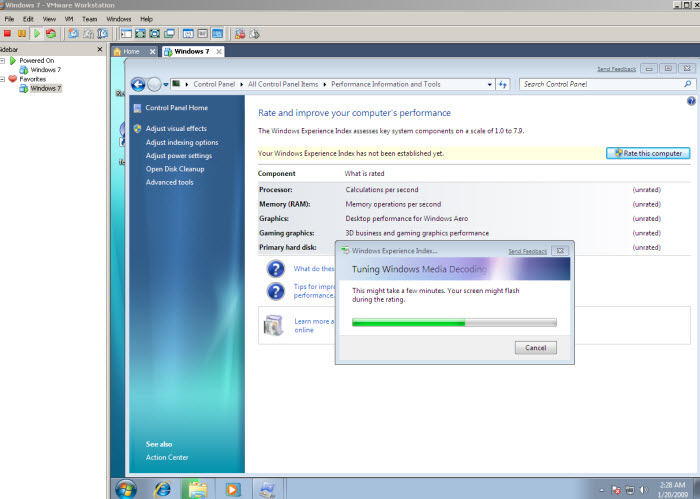Screen dimensions: 700x499
Task: Click the network tray icon
Action: pyautogui.click(x=629, y=490)
